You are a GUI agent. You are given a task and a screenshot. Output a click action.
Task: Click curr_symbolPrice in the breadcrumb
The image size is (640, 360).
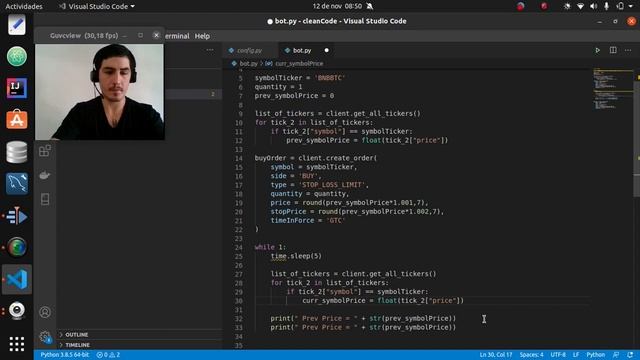pos(299,64)
